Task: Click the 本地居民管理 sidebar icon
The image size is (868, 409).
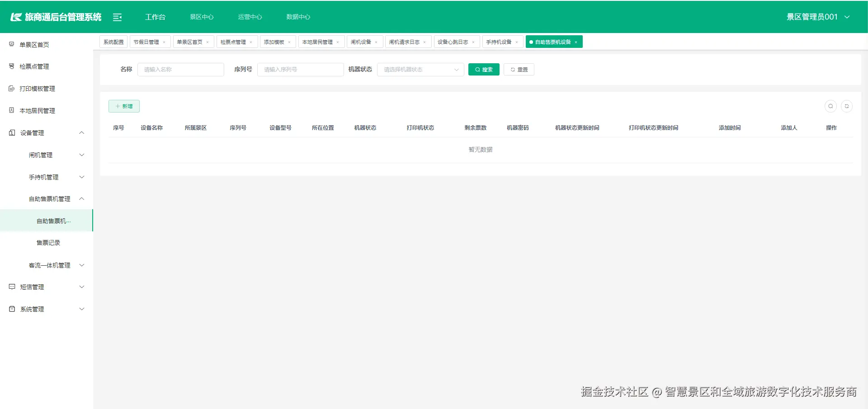Action: click(x=11, y=110)
